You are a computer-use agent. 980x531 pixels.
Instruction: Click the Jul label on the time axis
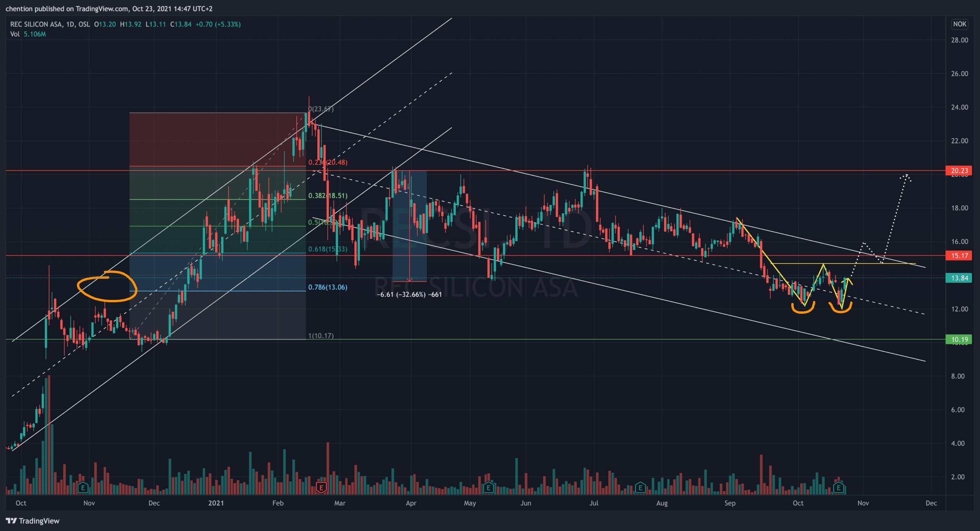pos(594,503)
